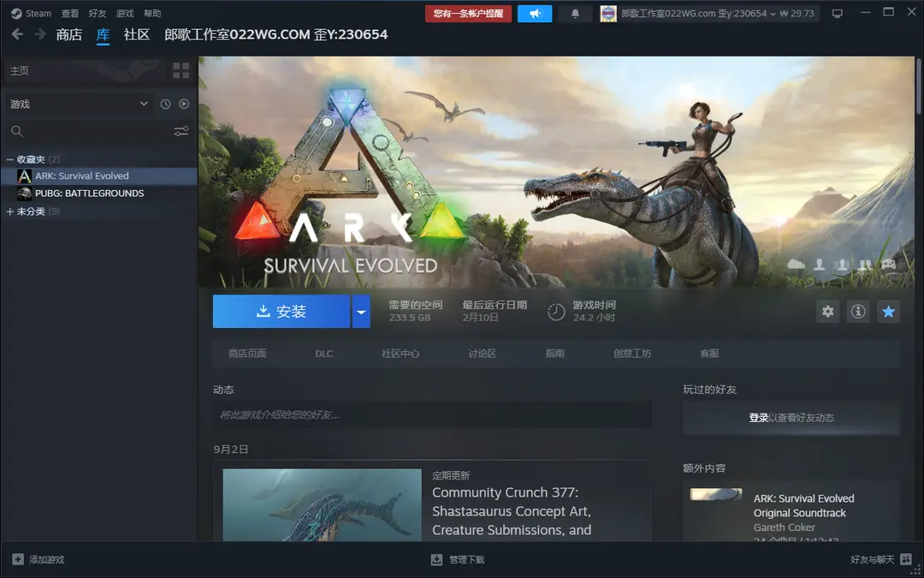Open the 帮助 menu

[152, 13]
